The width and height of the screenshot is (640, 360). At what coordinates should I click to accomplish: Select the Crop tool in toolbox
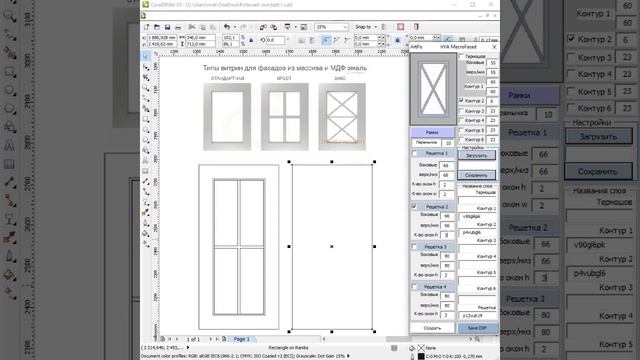[x=146, y=77]
